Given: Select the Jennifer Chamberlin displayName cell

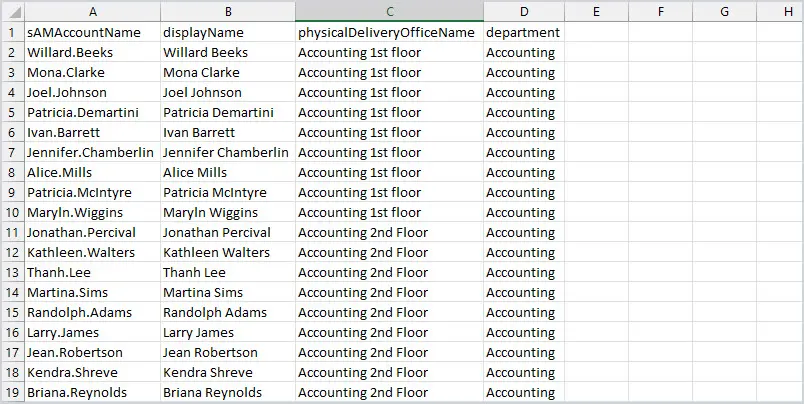Looking at the screenshot, I should 228,152.
